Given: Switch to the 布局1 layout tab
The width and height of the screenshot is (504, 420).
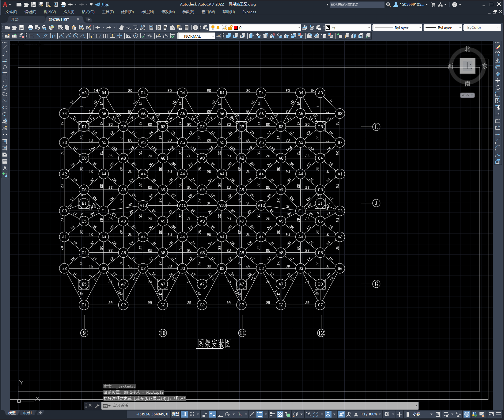Looking at the screenshot, I should tap(27, 413).
